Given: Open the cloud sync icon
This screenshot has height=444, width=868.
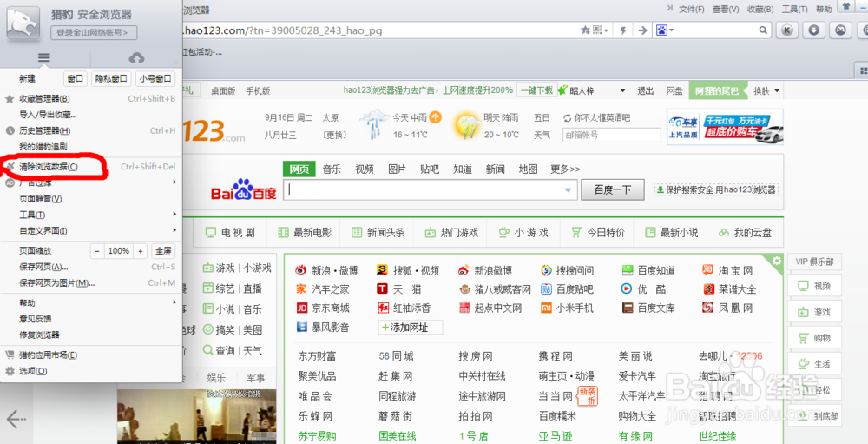Looking at the screenshot, I should pos(136,57).
